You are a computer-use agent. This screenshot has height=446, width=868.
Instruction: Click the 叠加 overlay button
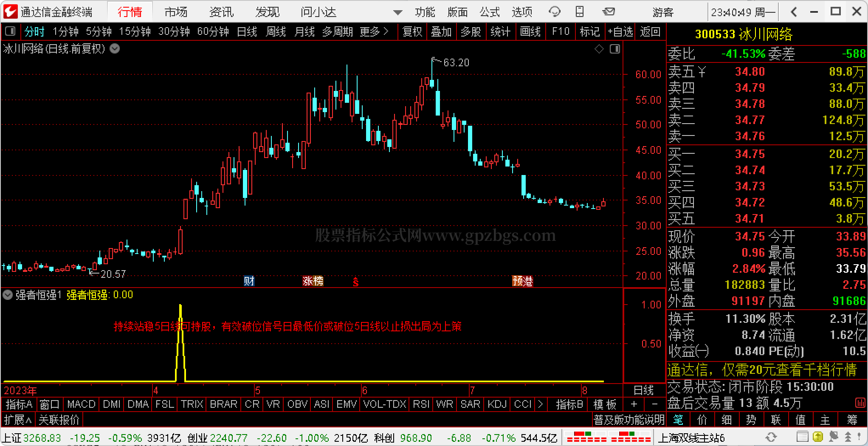[x=441, y=31]
